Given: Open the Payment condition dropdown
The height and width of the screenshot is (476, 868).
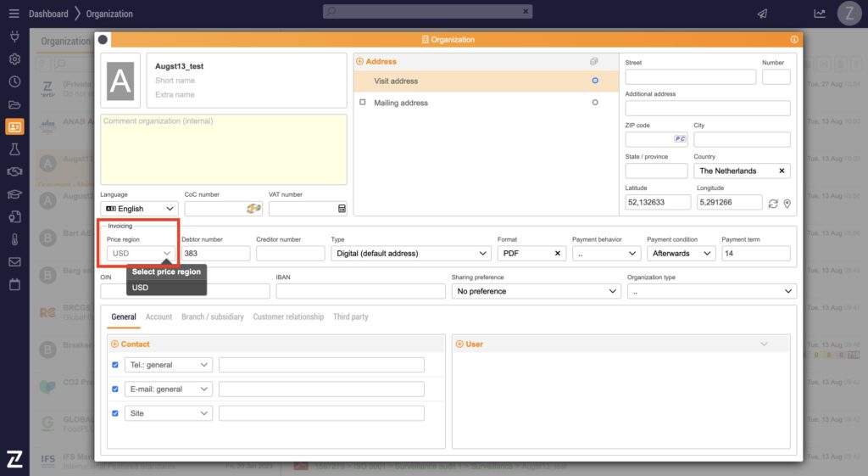Looking at the screenshot, I should (682, 253).
